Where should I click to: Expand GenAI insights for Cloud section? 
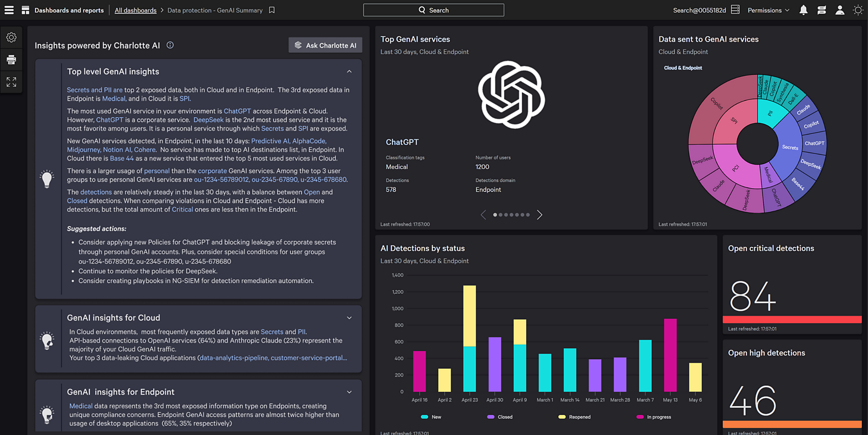click(349, 318)
